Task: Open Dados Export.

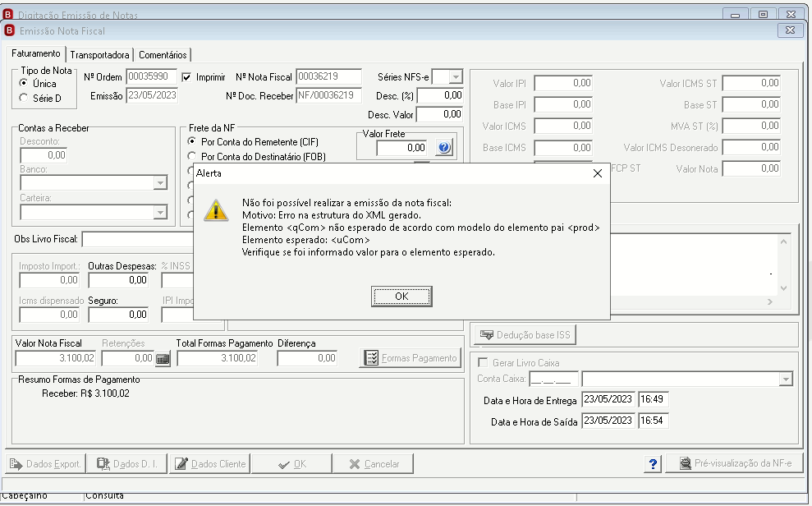Action: (x=46, y=464)
